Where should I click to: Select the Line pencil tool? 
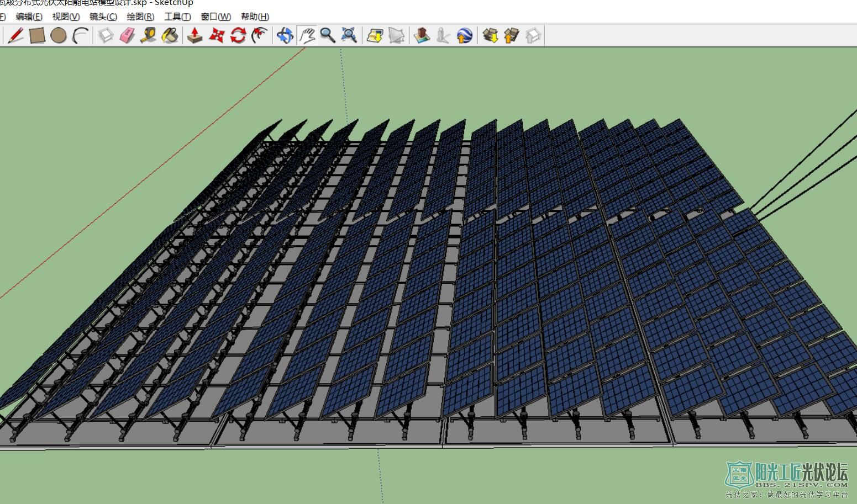coord(16,36)
